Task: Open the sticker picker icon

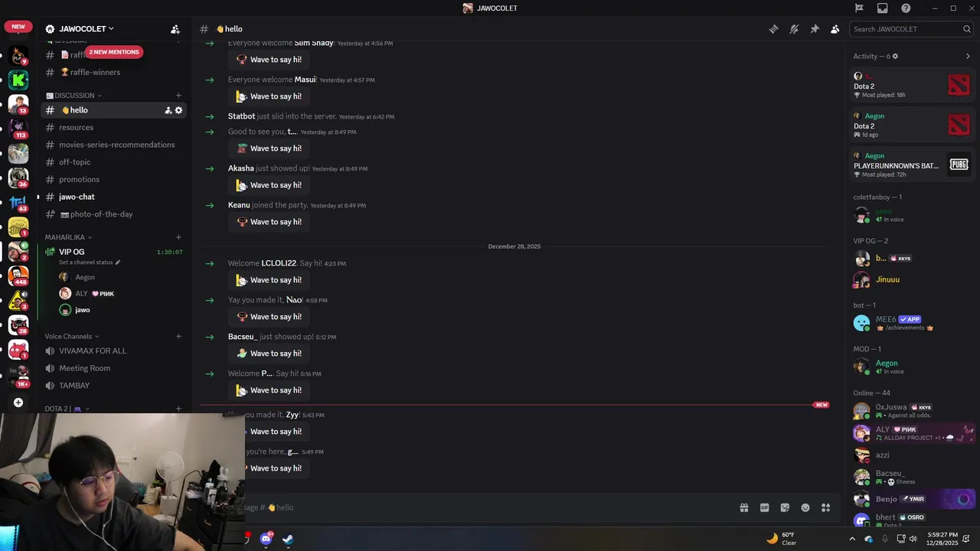Action: point(785,507)
